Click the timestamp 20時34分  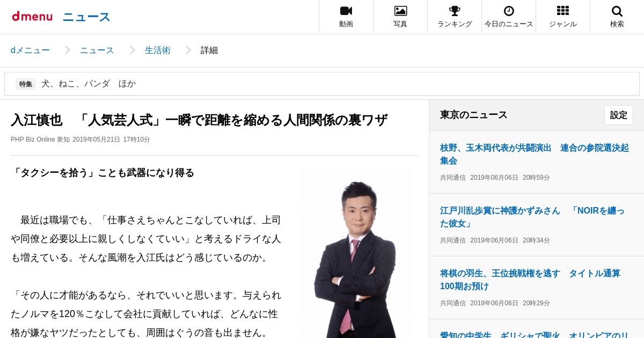[536, 240]
